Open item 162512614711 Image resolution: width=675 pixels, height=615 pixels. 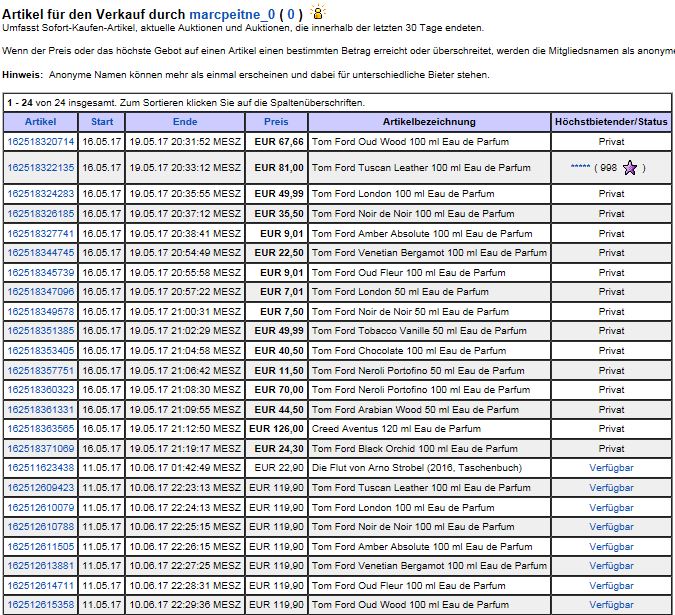41,586
